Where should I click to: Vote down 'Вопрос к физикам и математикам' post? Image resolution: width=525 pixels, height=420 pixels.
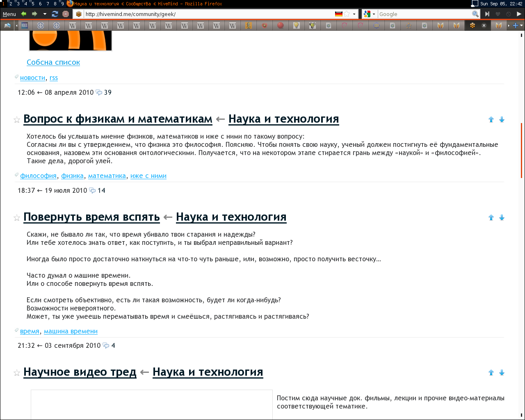coord(502,120)
